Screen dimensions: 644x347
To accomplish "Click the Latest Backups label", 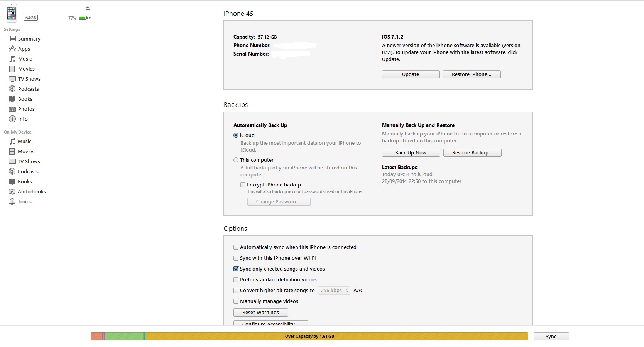I will pyautogui.click(x=400, y=168).
